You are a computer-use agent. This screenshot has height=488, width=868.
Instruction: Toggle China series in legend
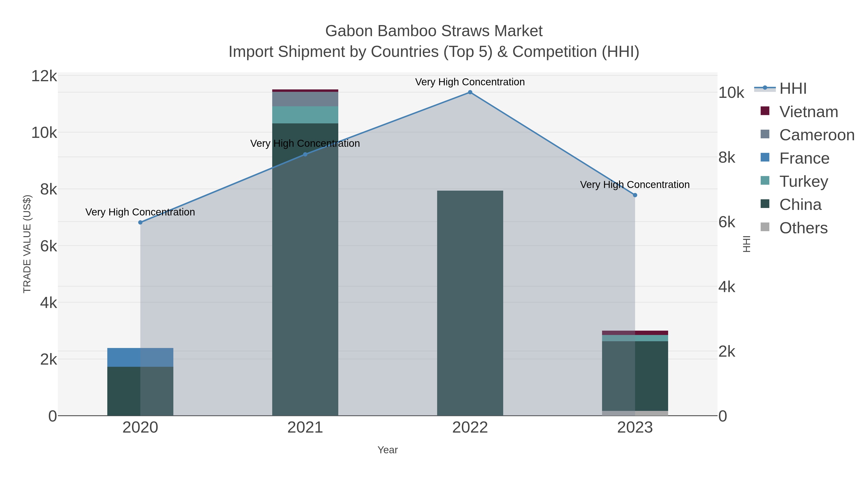click(x=791, y=204)
